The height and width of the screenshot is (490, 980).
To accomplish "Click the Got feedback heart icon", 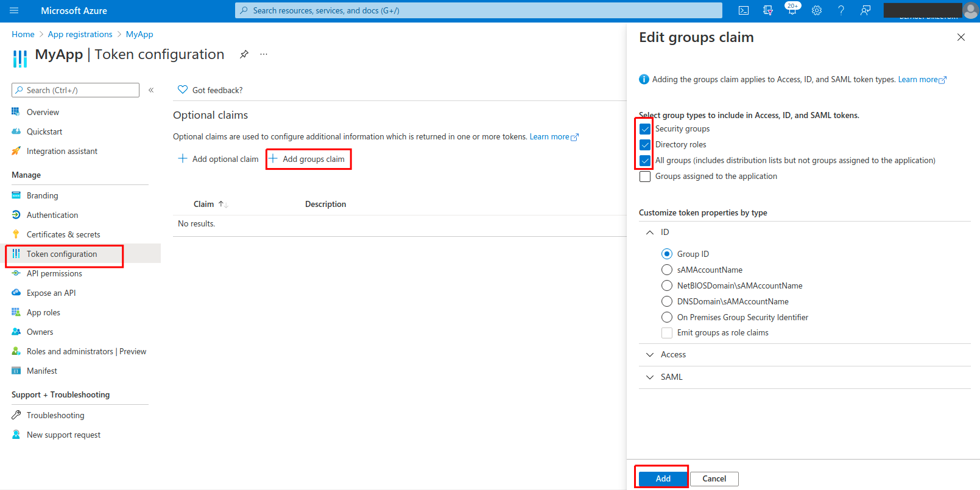I will point(182,89).
